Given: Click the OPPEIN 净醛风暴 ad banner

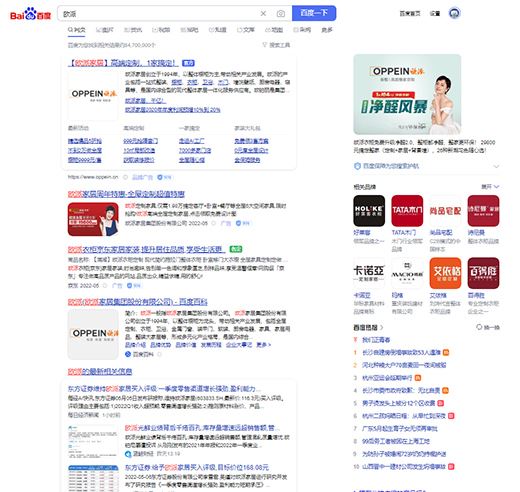Looking at the screenshot, I should tap(407, 94).
